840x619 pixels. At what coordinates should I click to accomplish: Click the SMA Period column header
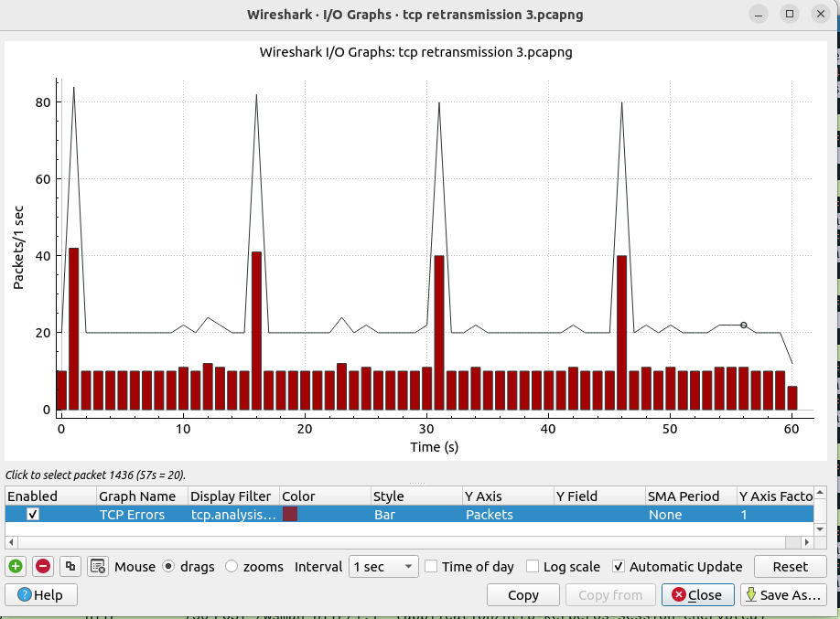point(691,496)
